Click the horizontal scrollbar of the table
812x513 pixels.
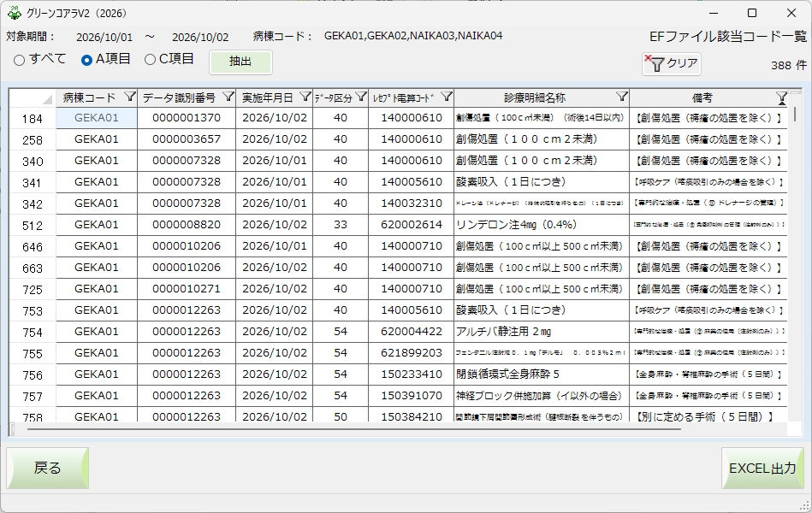(353, 429)
